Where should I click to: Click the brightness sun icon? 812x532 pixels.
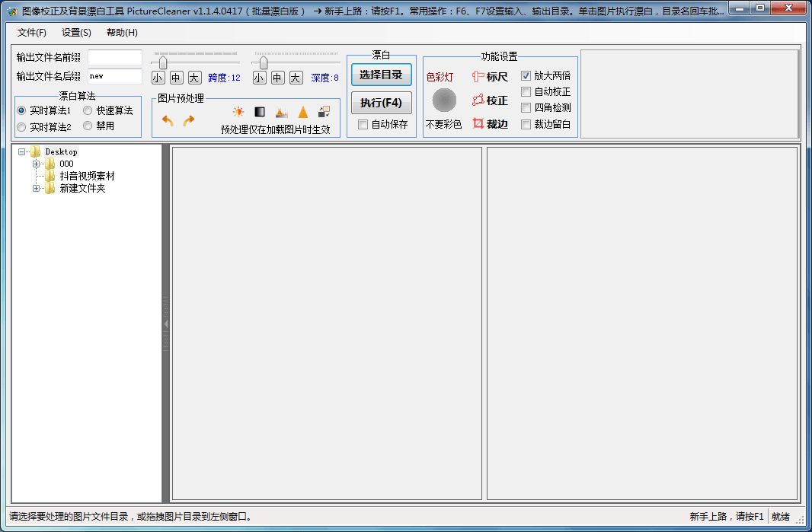[238, 112]
